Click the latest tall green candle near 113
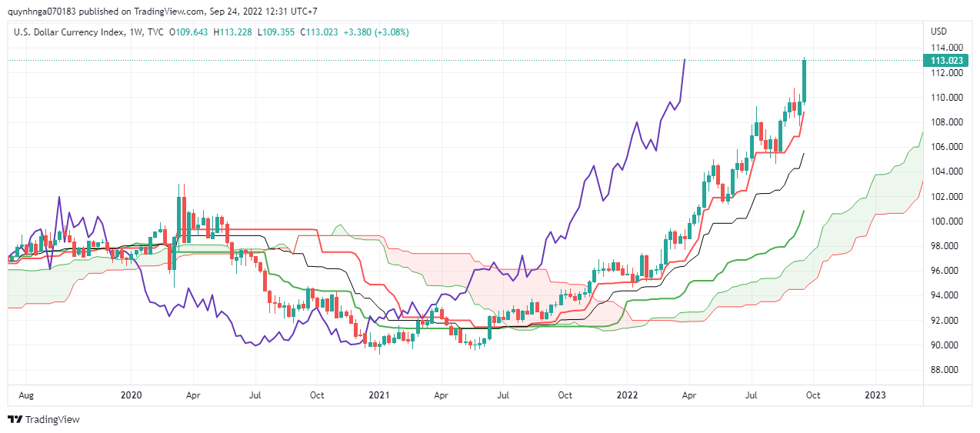This screenshot has height=433, width=980. (804, 80)
